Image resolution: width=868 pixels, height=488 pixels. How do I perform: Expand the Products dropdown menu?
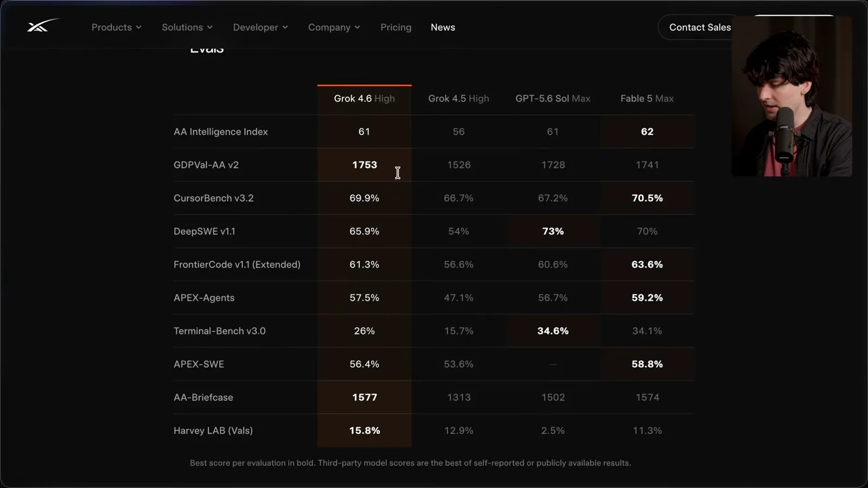point(117,27)
